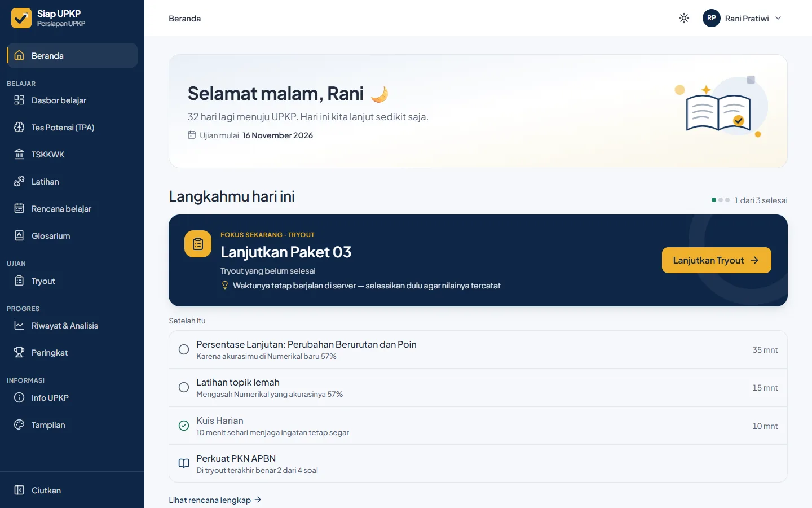This screenshot has width=812, height=508.
Task: Click the Tryout clipboard icon in sidebar
Action: [x=19, y=281]
